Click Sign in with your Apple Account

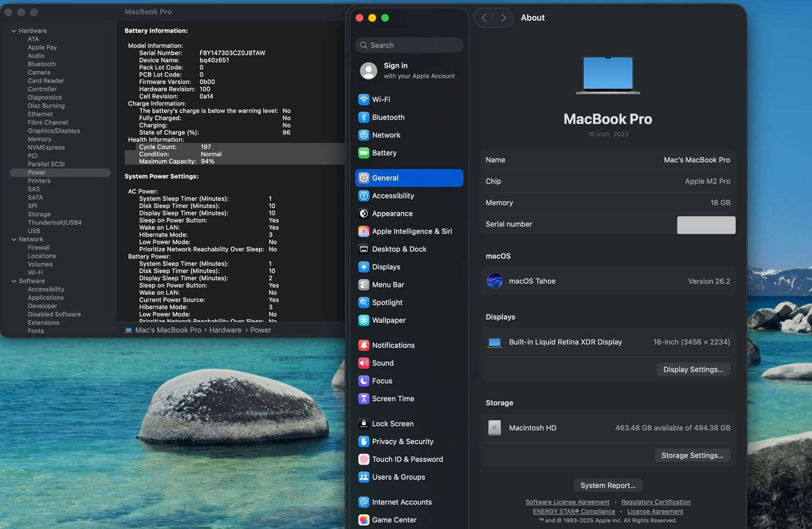409,70
